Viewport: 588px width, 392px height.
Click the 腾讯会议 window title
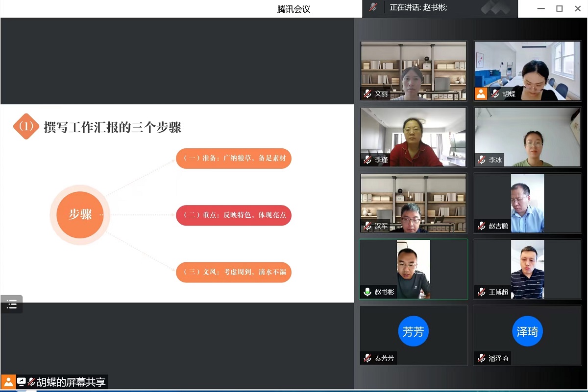click(294, 9)
